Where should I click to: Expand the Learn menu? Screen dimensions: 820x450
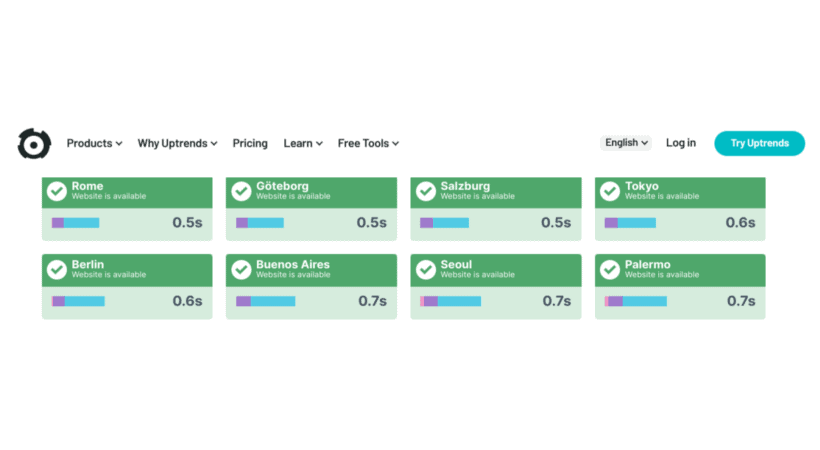click(x=302, y=143)
